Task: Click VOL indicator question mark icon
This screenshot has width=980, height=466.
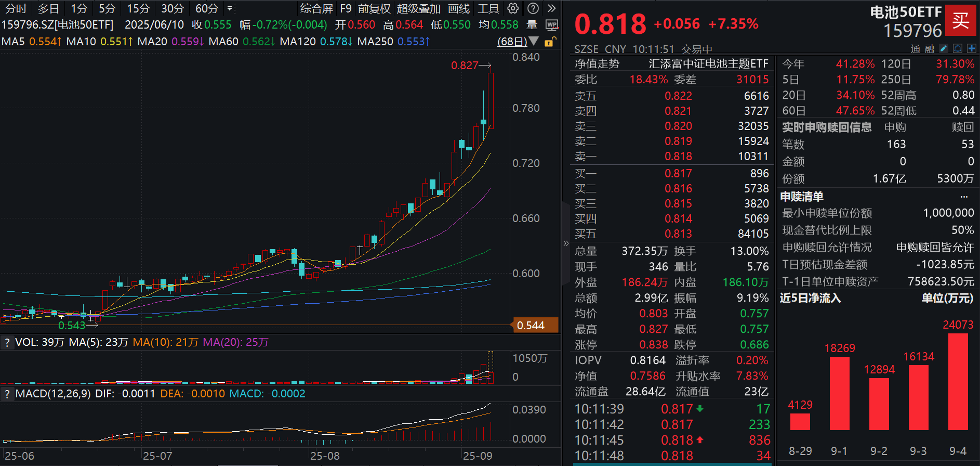Action: tap(7, 342)
